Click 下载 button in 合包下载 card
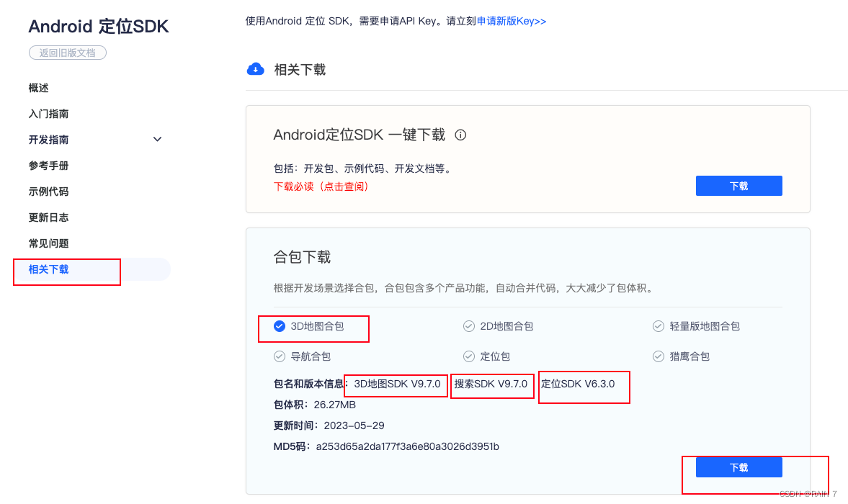This screenshot has height=504, width=848. [738, 467]
